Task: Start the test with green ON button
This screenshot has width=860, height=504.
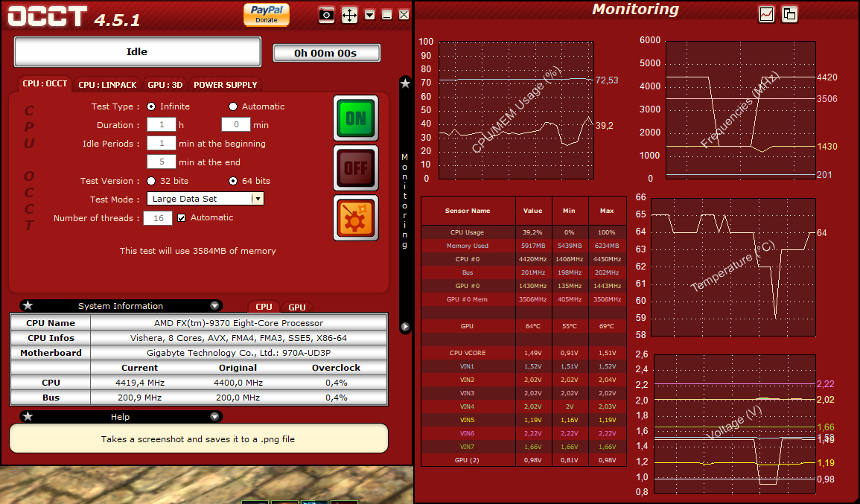Action: (x=356, y=118)
